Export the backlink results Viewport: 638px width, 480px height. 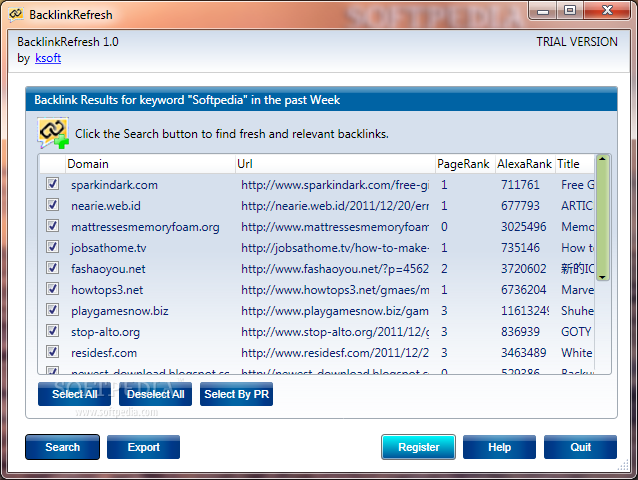point(143,447)
